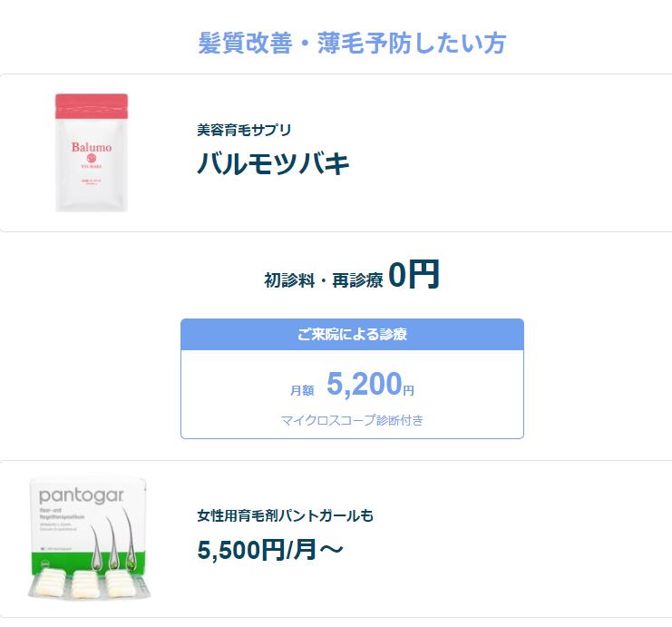Image resolution: width=672 pixels, height=627 pixels.
Task: Click the 初診料・再診療 text
Action: (x=323, y=280)
